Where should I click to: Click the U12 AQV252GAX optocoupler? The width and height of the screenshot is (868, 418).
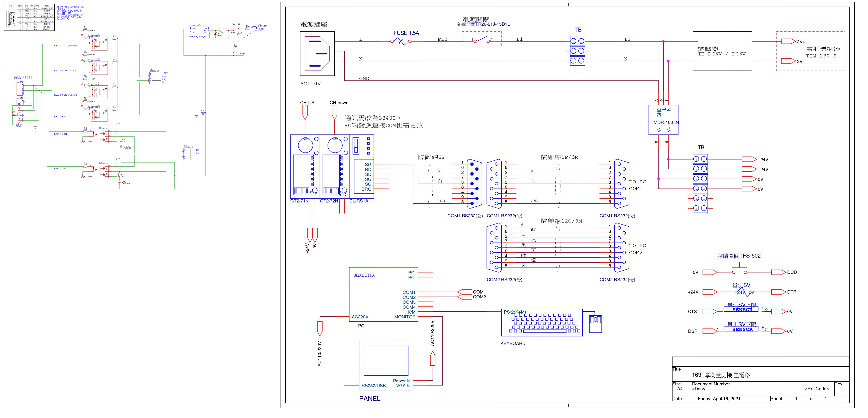100,172
